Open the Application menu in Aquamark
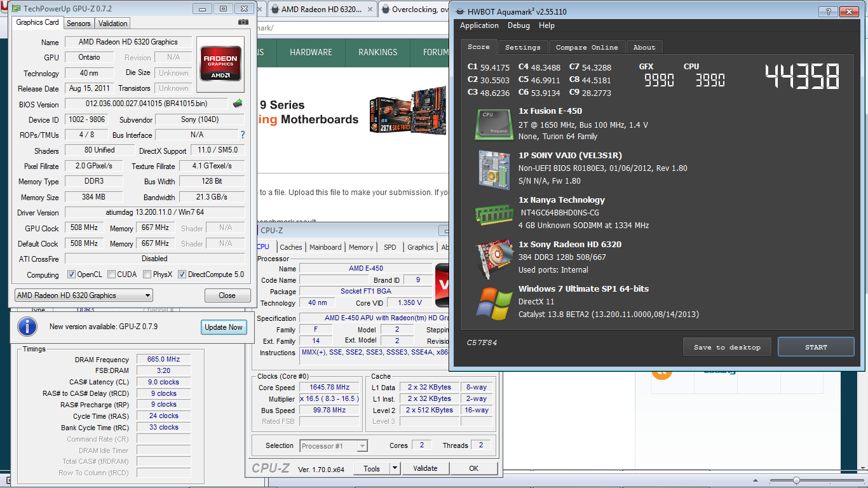Image resolution: width=868 pixels, height=488 pixels. click(479, 25)
